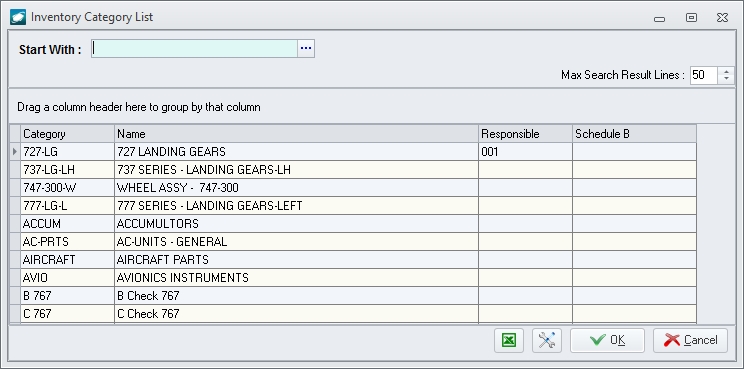Viewport: 744px width, 369px height.
Task: Click the Schedule B column header
Action: [634, 134]
